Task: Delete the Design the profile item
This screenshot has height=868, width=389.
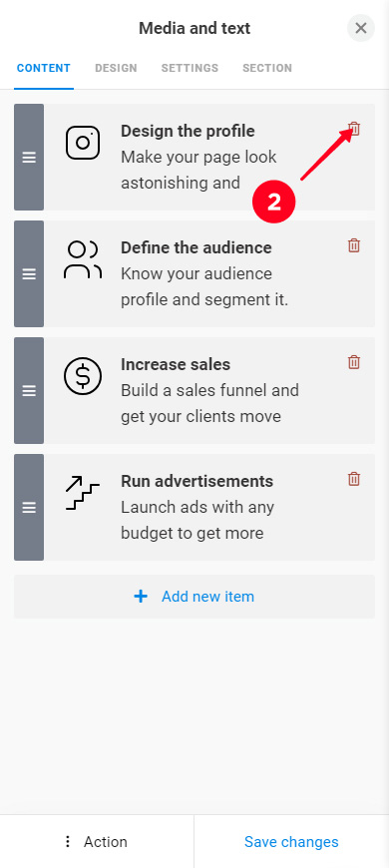Action: click(x=354, y=129)
